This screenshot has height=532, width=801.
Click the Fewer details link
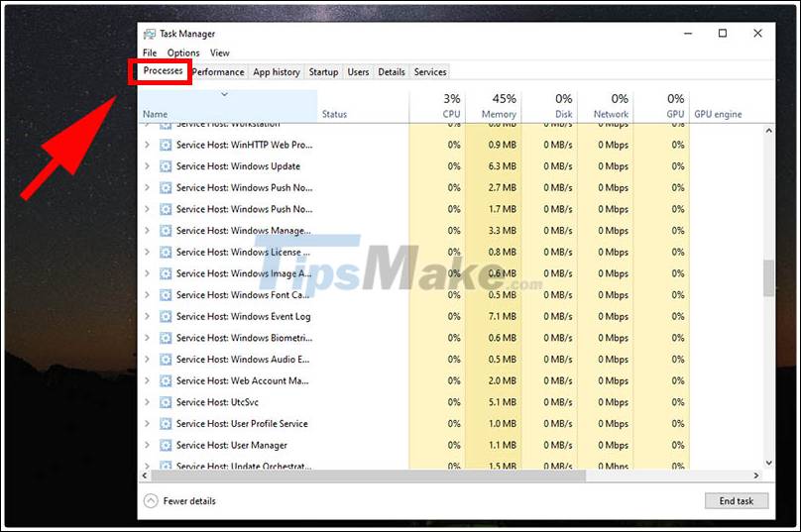(x=189, y=501)
